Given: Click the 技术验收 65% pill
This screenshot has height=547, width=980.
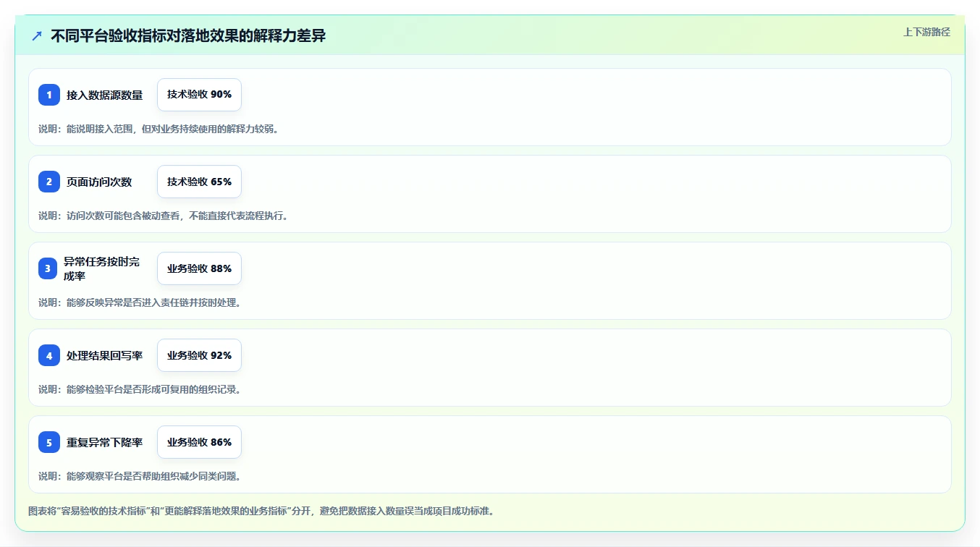Looking at the screenshot, I should pyautogui.click(x=199, y=182).
